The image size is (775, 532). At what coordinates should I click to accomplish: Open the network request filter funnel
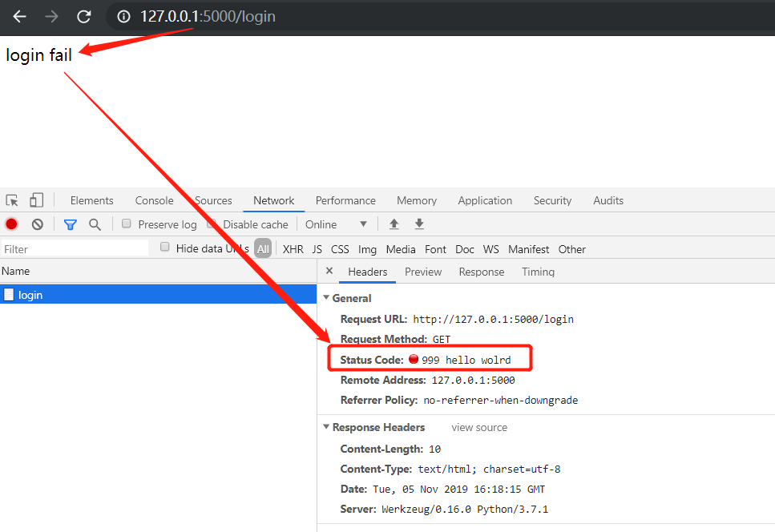(70, 224)
